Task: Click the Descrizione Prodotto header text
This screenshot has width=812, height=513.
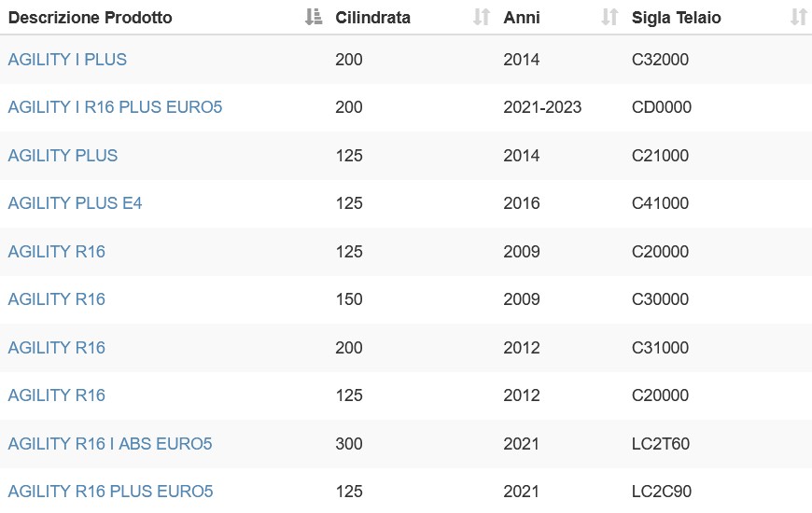Action: (x=91, y=17)
